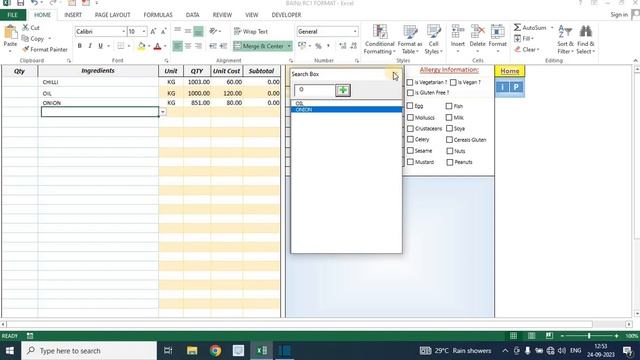Switch to the PAGE LAYOUT tab
The width and height of the screenshot is (640, 360).
coord(112,15)
